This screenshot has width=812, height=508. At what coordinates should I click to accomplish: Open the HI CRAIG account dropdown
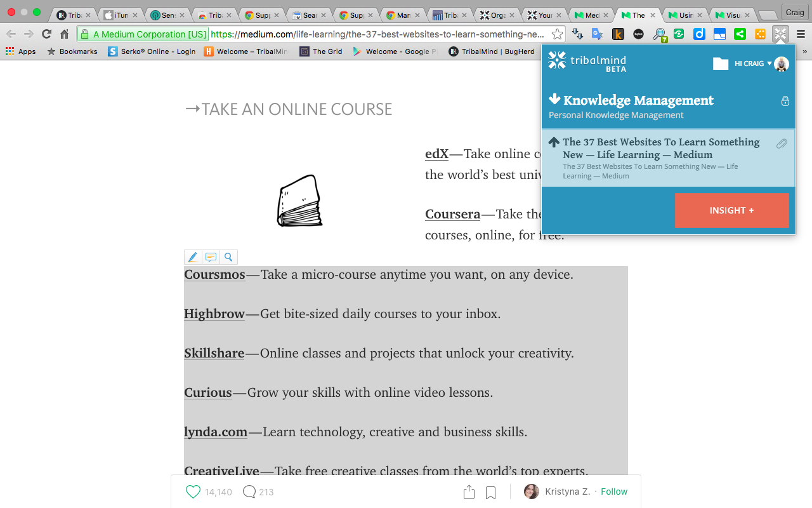pos(753,63)
